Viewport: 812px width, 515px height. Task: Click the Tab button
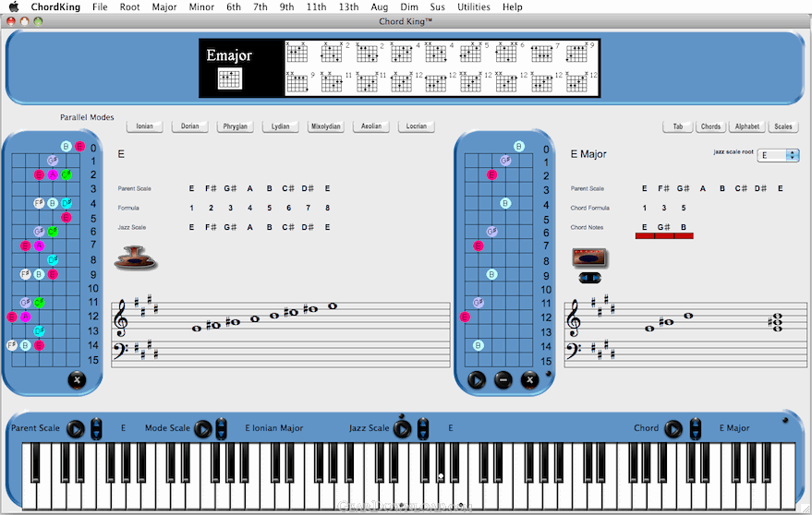pos(678,126)
